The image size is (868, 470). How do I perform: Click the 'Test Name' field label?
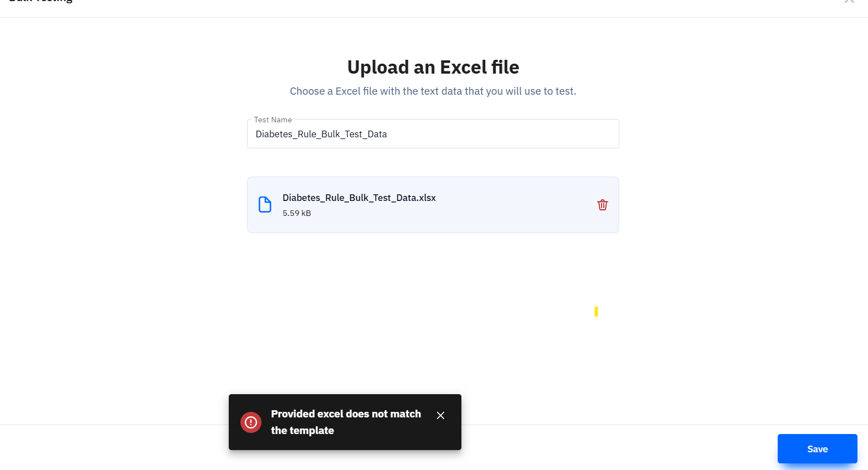(x=273, y=120)
